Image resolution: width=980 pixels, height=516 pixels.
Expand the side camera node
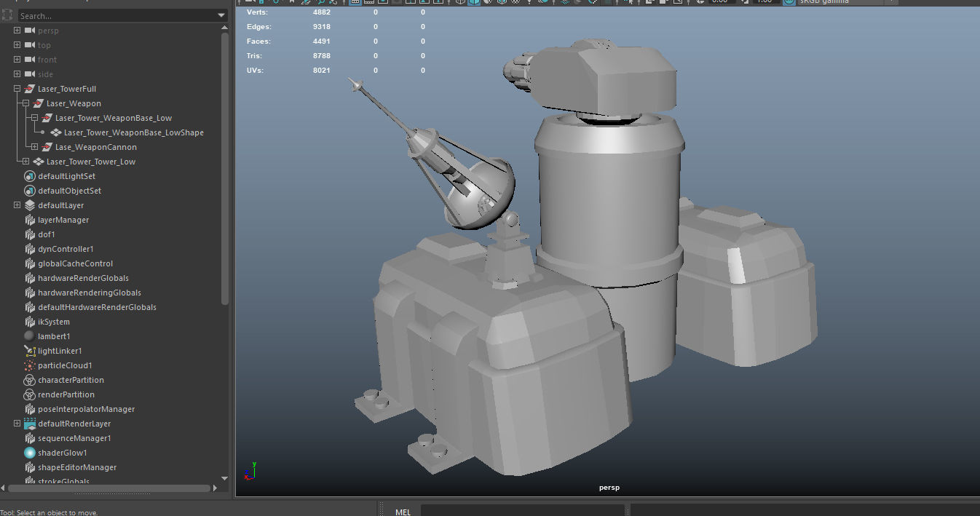[x=17, y=74]
